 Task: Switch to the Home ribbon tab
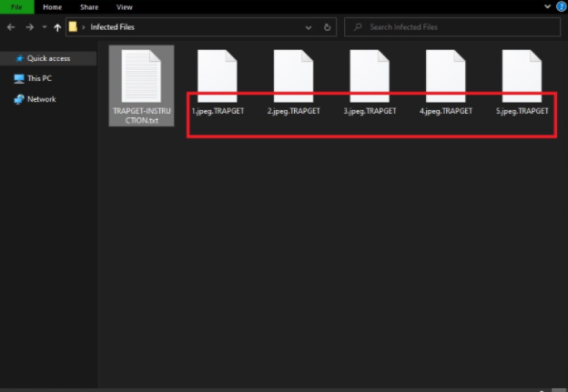(x=53, y=7)
